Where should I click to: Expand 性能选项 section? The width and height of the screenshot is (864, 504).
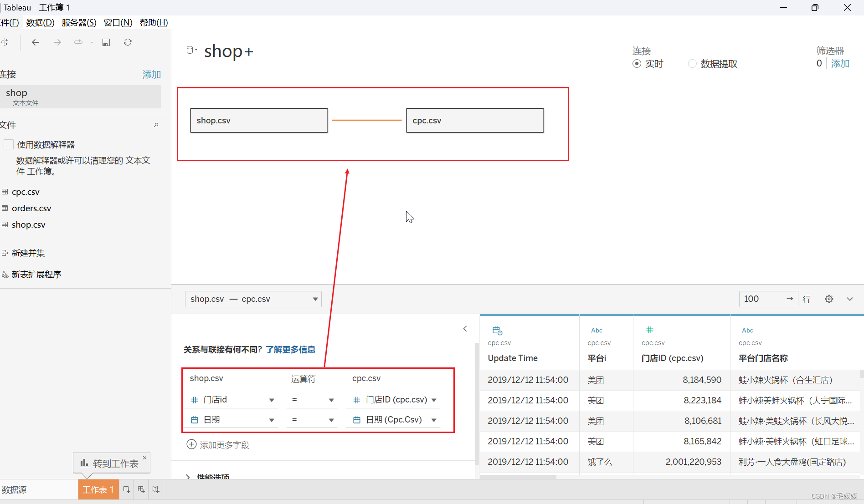point(188,476)
